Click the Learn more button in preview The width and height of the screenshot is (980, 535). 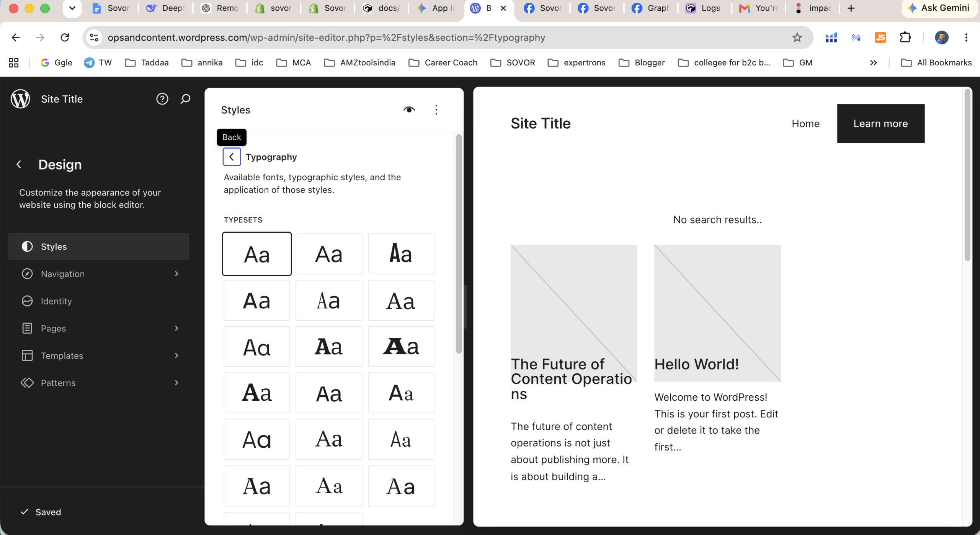click(880, 124)
